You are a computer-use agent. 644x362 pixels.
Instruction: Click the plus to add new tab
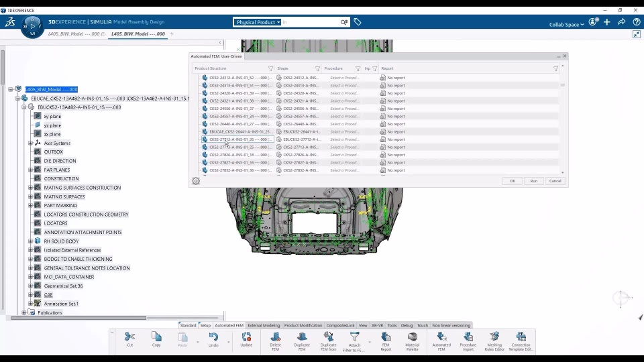(x=172, y=34)
